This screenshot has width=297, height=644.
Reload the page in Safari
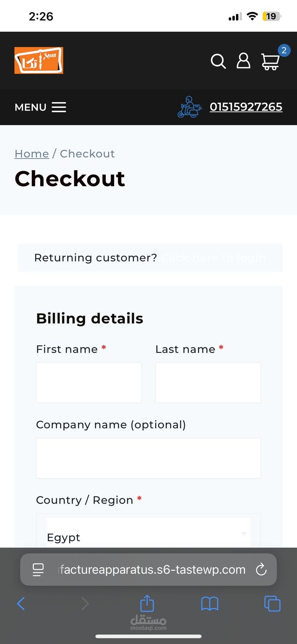point(261,570)
